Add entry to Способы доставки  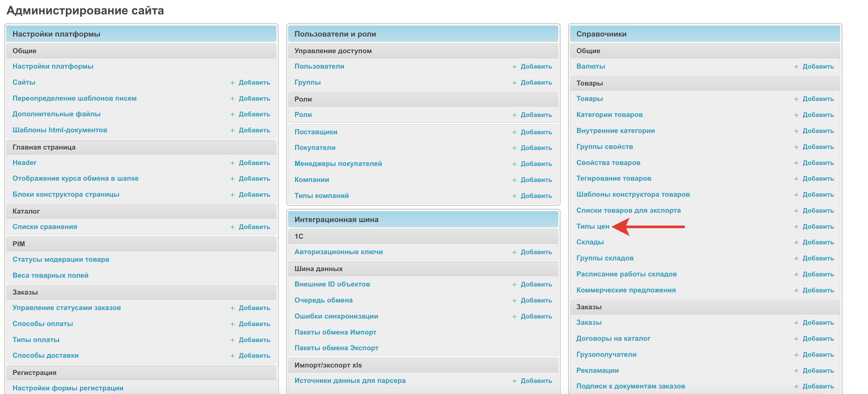(254, 355)
